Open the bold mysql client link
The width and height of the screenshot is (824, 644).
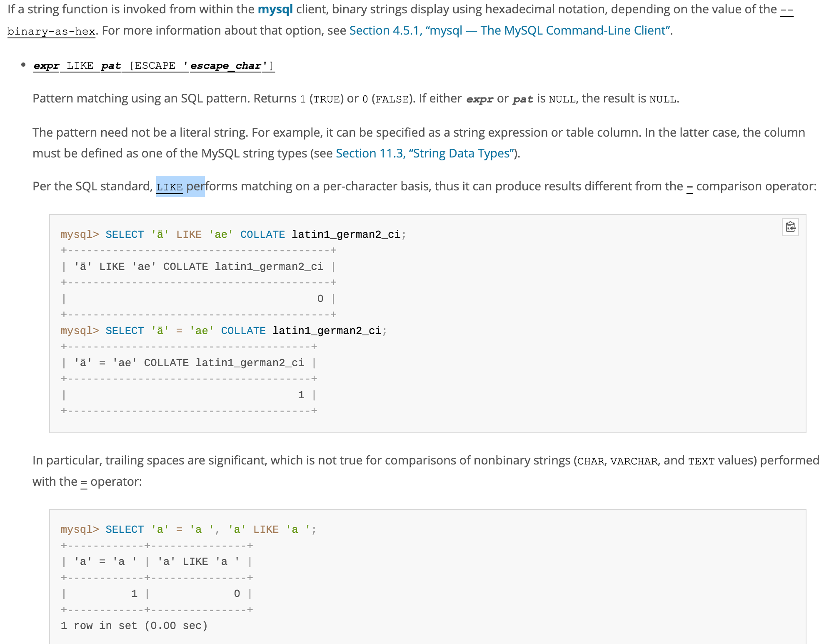tap(275, 9)
